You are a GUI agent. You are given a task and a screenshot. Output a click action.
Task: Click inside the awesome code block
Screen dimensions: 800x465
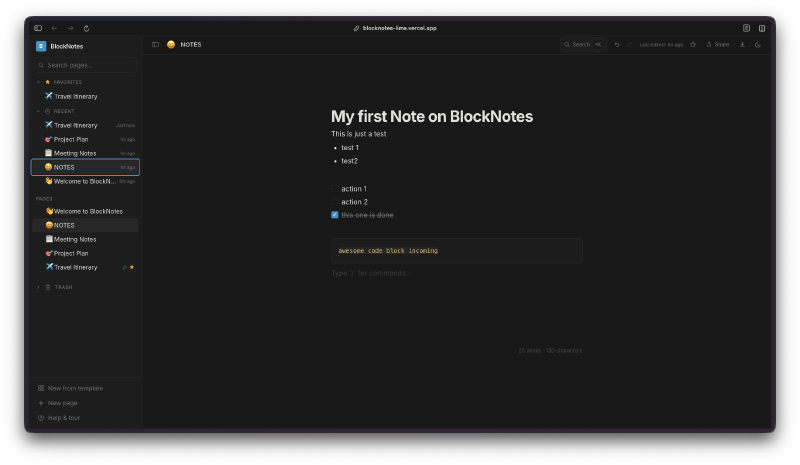click(x=457, y=251)
